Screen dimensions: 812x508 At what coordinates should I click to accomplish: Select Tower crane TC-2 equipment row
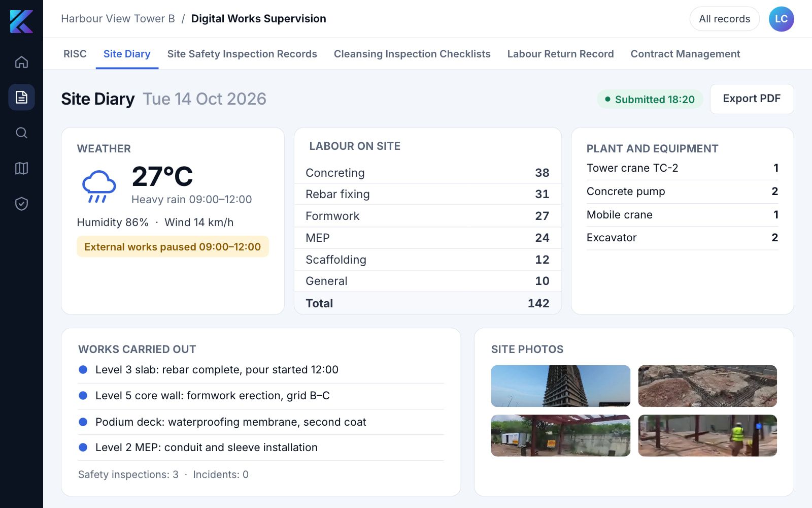coord(682,168)
